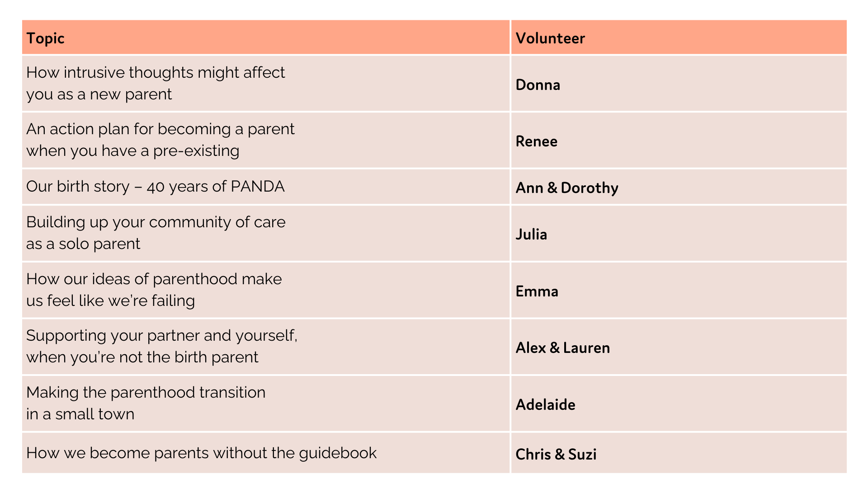Select volunteers Alex & Lauren
This screenshot has width=868, height=488.
563,348
